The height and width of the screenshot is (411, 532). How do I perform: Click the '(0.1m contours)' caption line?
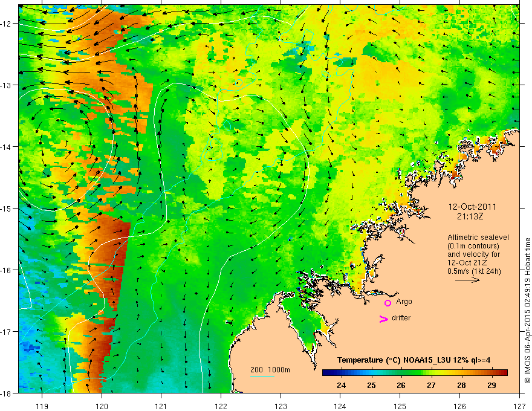(473, 246)
